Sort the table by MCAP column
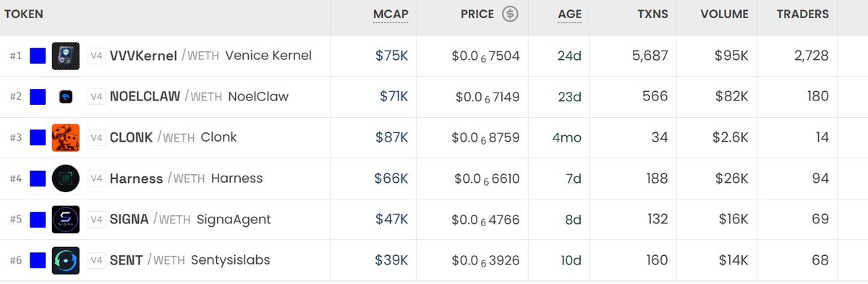Screen dimensions: 868x284 coord(391,14)
